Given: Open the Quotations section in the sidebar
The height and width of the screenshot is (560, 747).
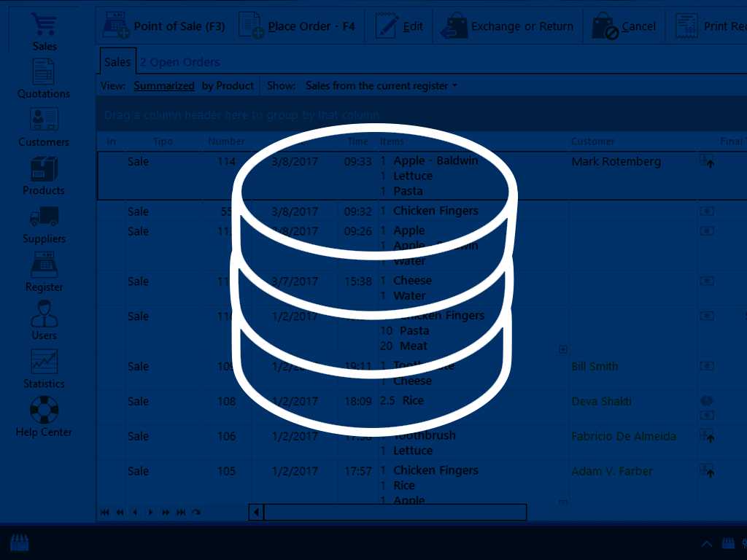Looking at the screenshot, I should [x=44, y=79].
